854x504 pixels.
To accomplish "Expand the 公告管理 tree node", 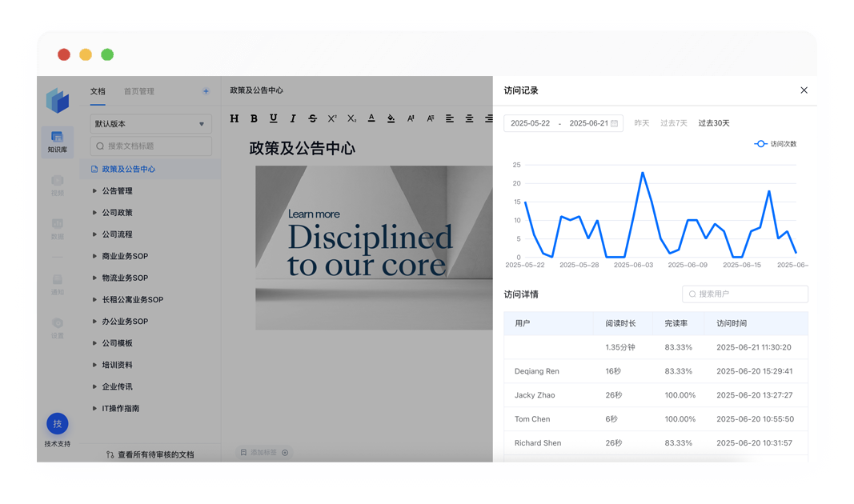I will [94, 191].
